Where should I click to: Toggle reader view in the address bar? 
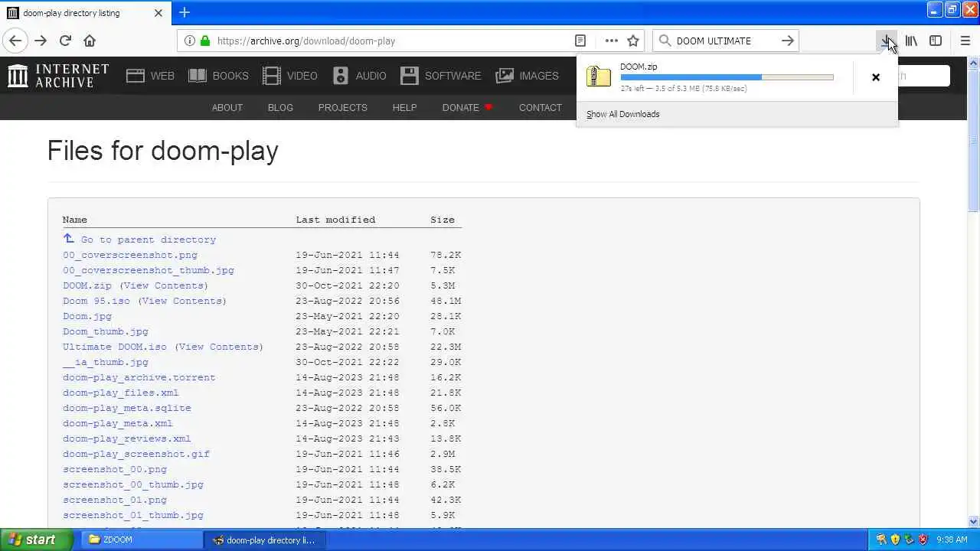pos(580,41)
